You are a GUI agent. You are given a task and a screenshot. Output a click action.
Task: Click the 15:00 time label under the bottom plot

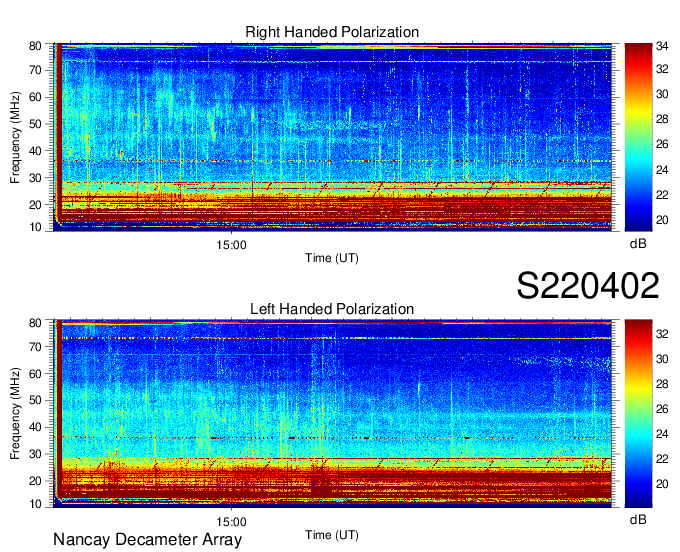pos(231,522)
